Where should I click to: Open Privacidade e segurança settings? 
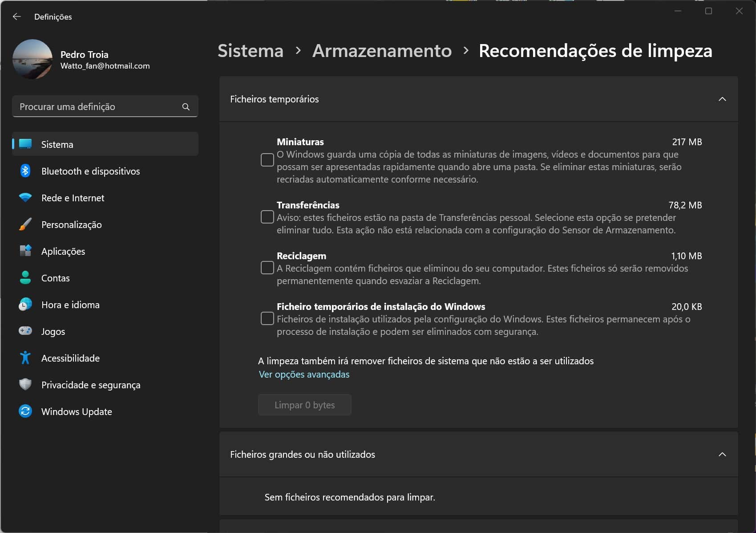click(90, 385)
